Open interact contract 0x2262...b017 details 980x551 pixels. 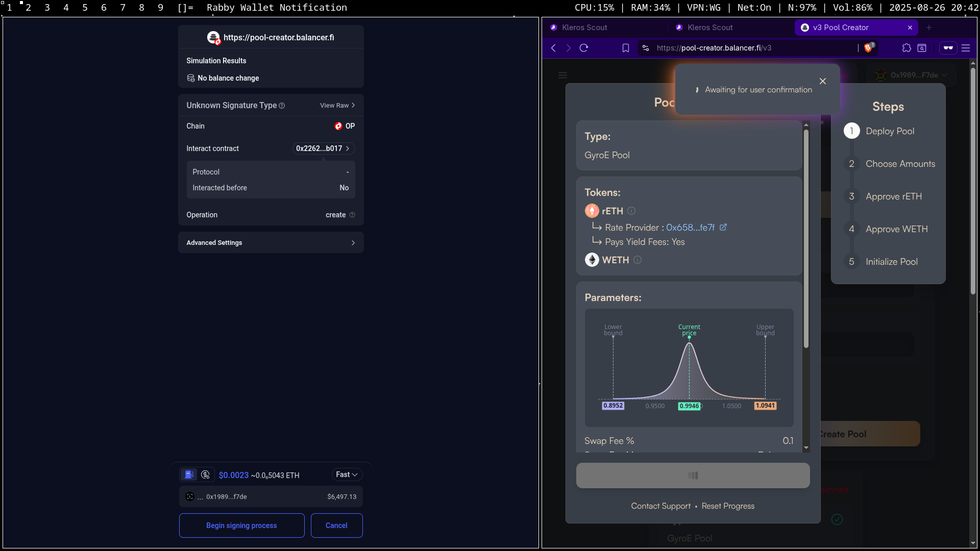pyautogui.click(x=323, y=148)
